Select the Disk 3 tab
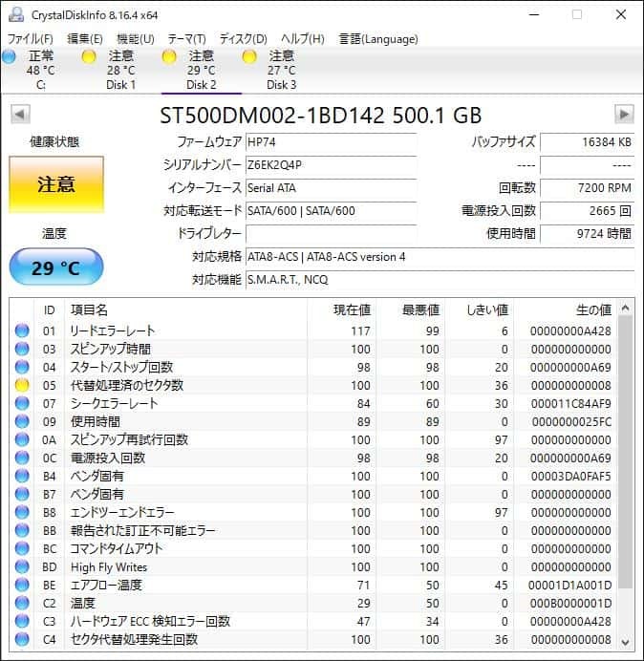Screen dimensions: 644x661 (281, 70)
